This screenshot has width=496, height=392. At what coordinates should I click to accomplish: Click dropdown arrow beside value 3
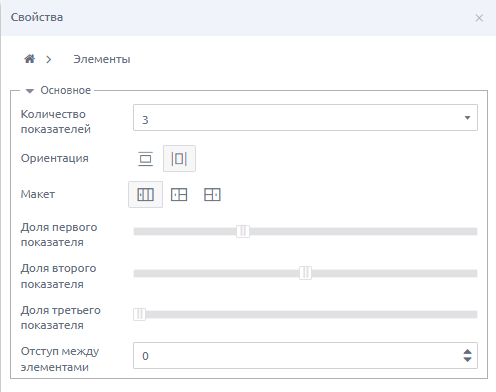coord(467,118)
